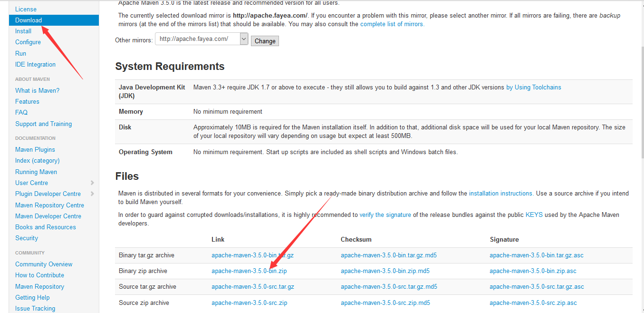Open the Features sidebar link

[27, 101]
